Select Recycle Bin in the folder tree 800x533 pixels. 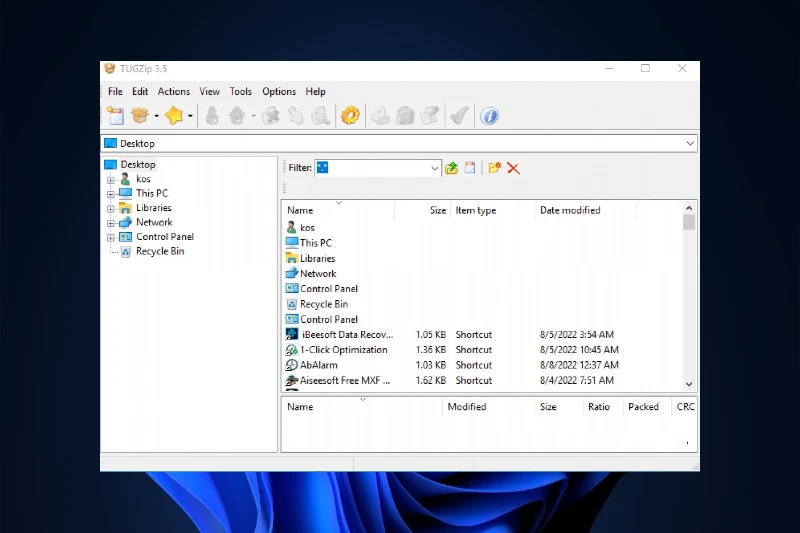click(160, 251)
